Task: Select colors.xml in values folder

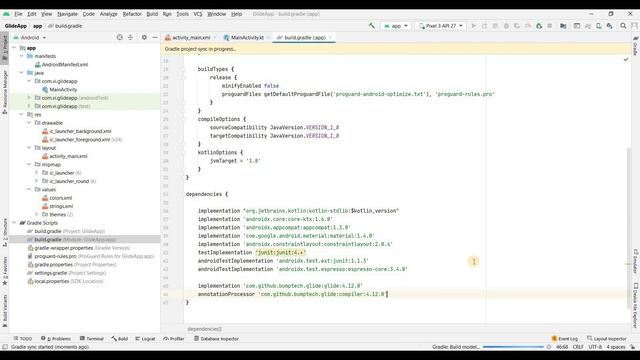Action: point(60,198)
